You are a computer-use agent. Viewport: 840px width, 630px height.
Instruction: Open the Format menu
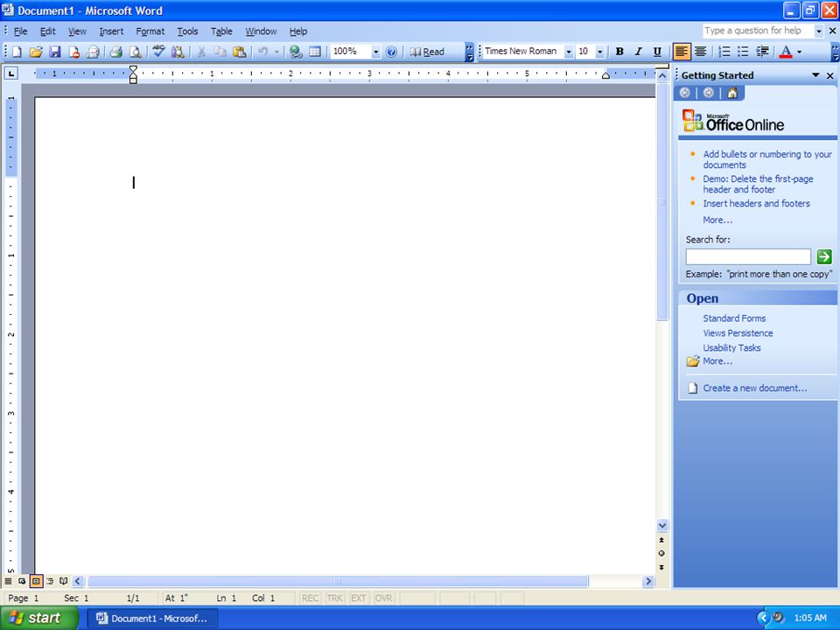click(150, 31)
